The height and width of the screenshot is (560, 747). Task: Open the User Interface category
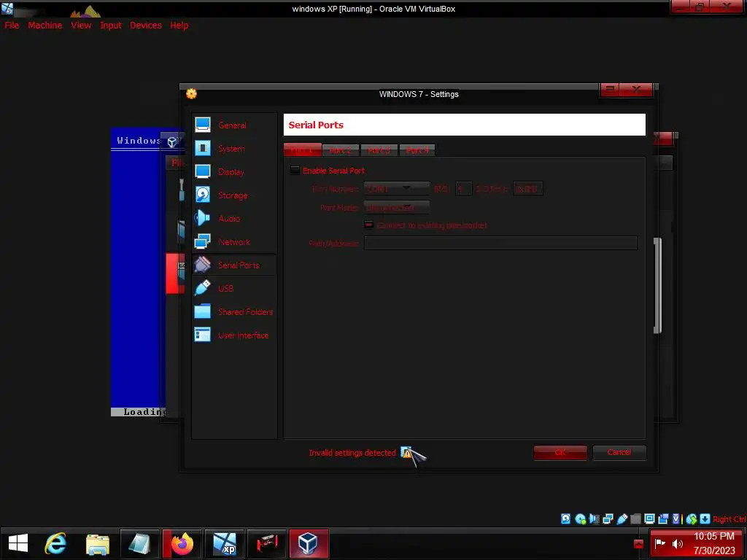coord(233,335)
